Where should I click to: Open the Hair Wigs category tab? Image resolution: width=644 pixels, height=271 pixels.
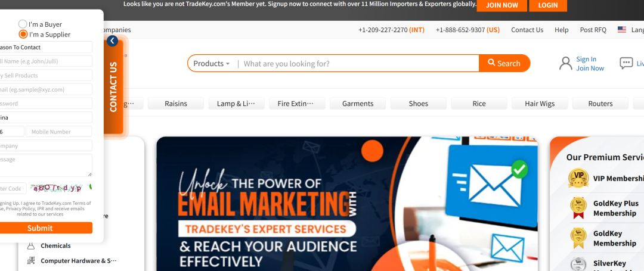tap(540, 104)
